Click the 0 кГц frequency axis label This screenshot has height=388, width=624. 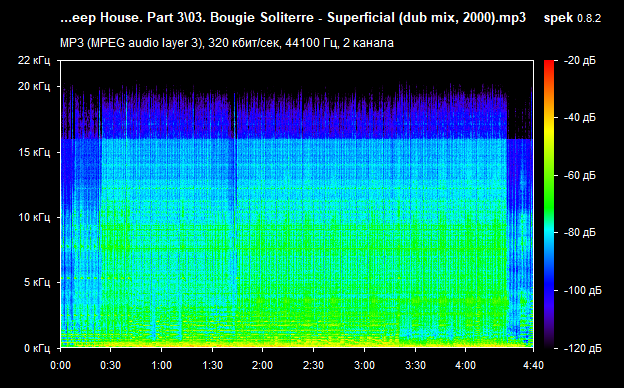tap(37, 348)
